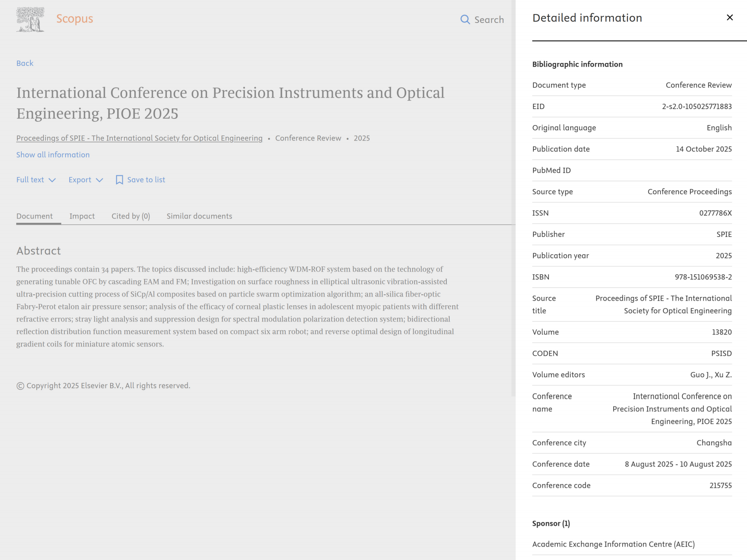The height and width of the screenshot is (560, 747).
Task: Click the Sponsor (1) section heading
Action: coord(551,523)
